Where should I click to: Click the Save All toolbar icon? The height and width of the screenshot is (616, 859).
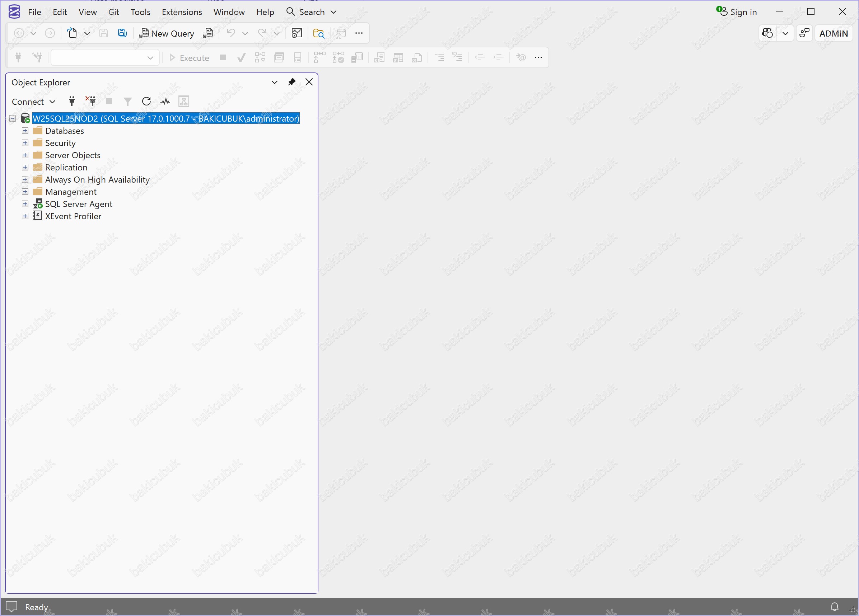122,33
